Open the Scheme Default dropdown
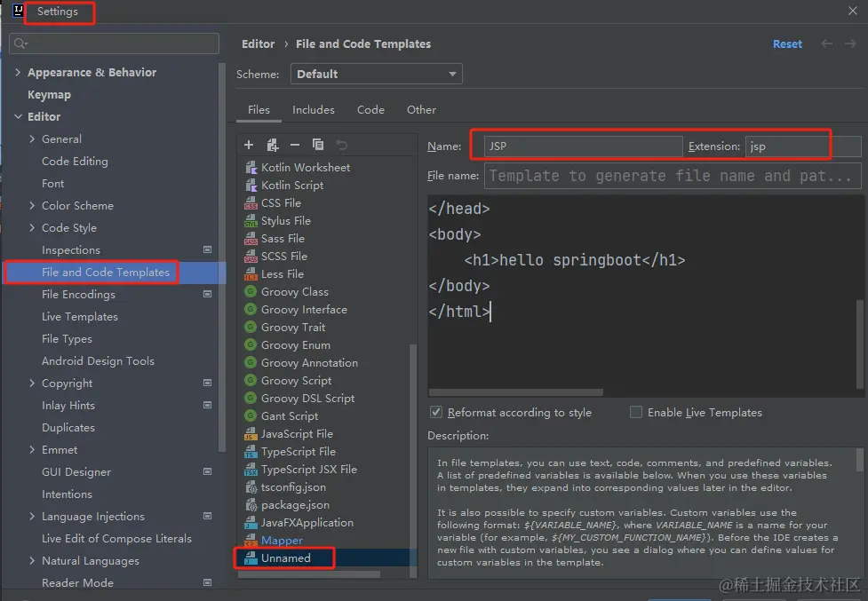The width and height of the screenshot is (868, 601). point(377,74)
